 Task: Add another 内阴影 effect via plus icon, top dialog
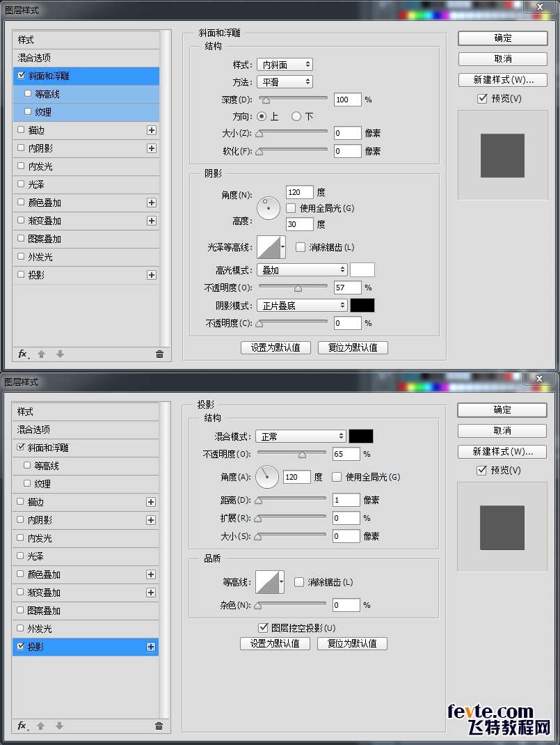(152, 148)
